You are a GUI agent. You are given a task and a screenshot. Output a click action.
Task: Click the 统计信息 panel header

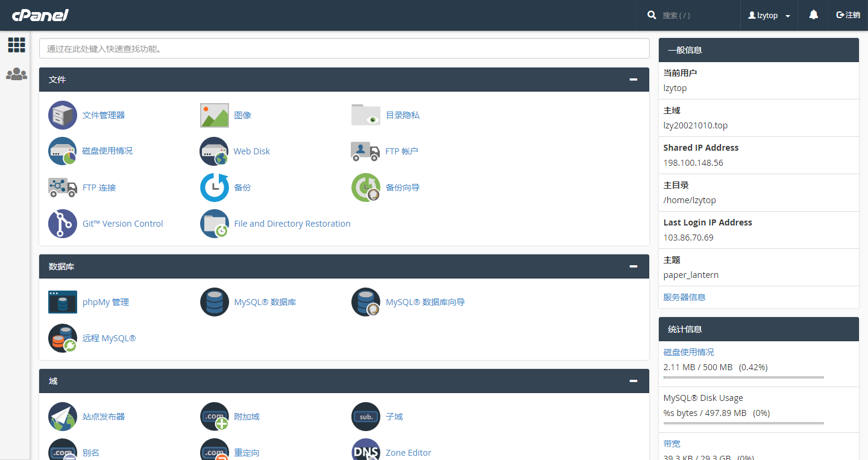point(759,329)
